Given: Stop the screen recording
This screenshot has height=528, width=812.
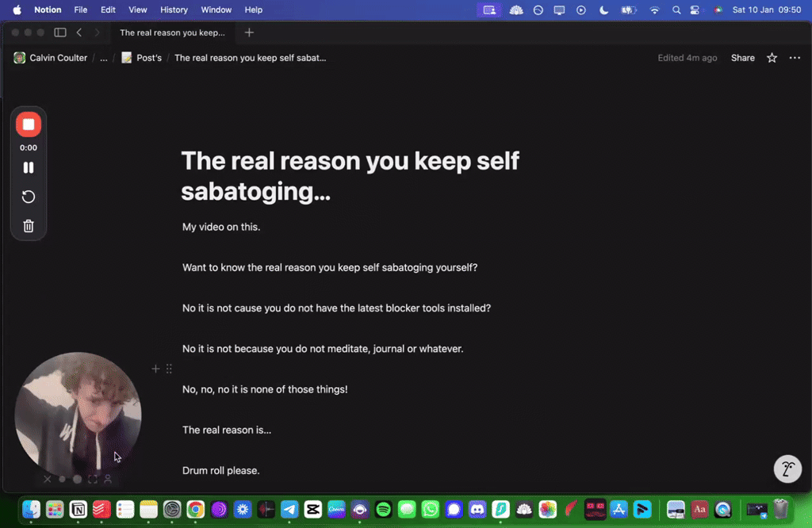Looking at the screenshot, I should 29,124.
